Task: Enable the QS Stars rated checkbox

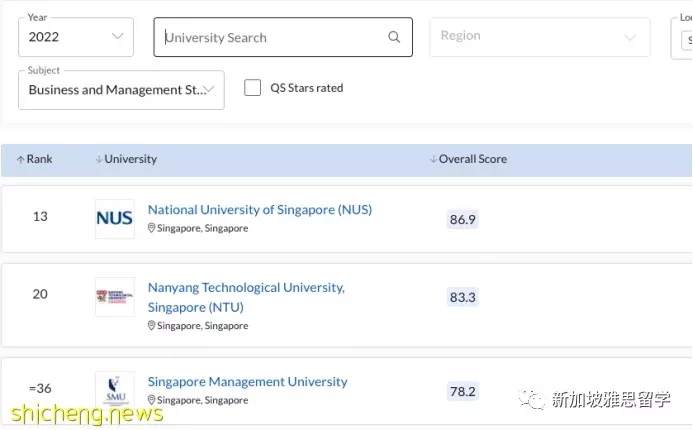Action: click(252, 88)
